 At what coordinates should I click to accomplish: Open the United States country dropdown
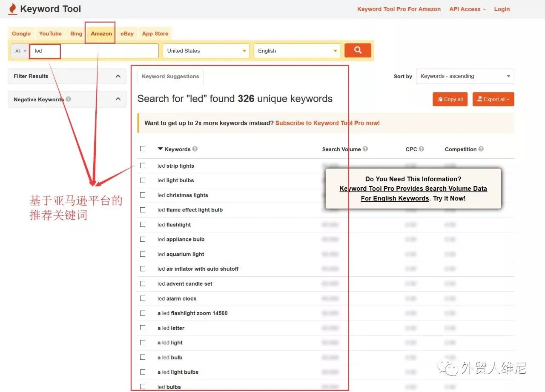click(207, 51)
